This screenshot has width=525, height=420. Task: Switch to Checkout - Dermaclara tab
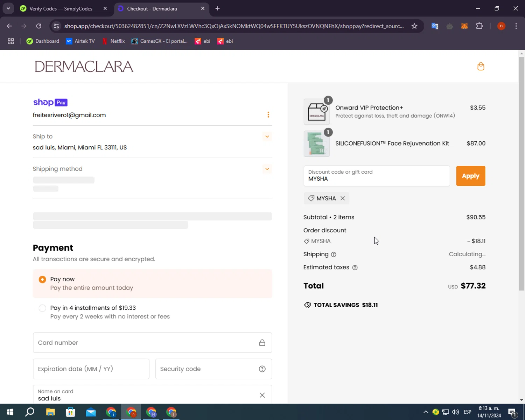click(x=152, y=8)
